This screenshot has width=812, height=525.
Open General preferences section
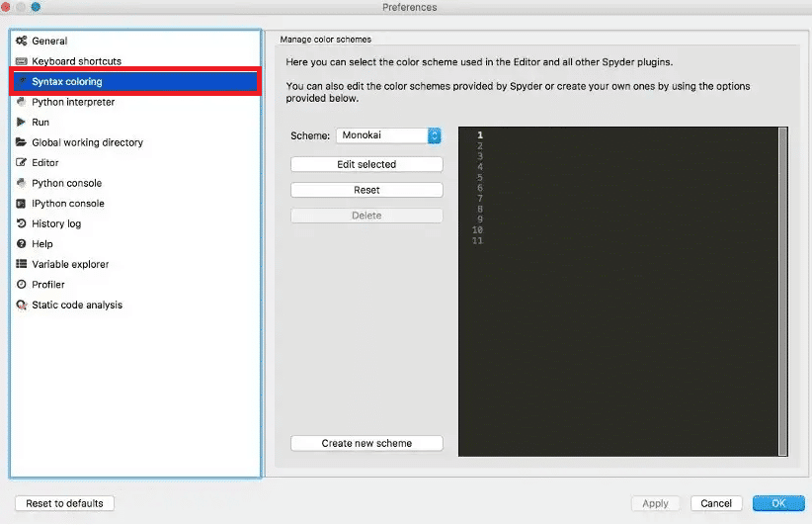click(135, 41)
